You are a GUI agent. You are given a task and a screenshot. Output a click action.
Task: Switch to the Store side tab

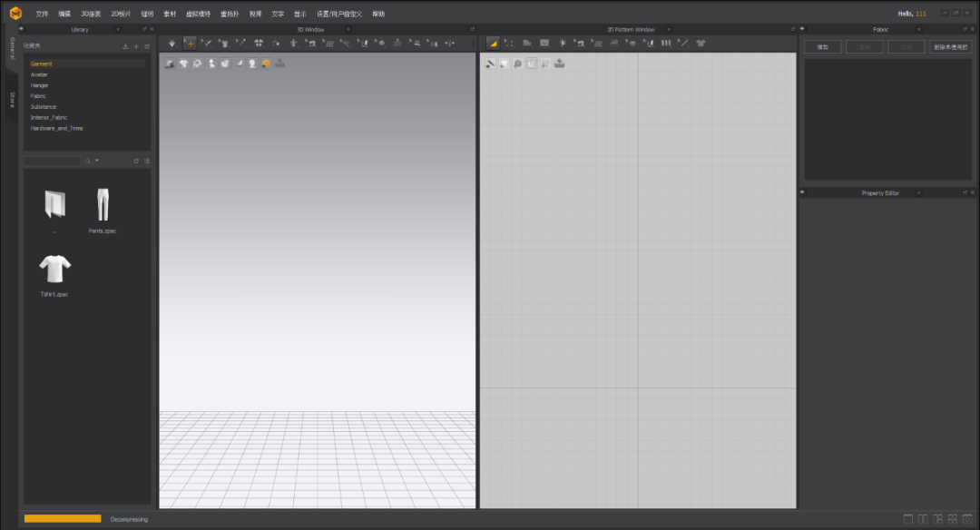tap(12, 99)
